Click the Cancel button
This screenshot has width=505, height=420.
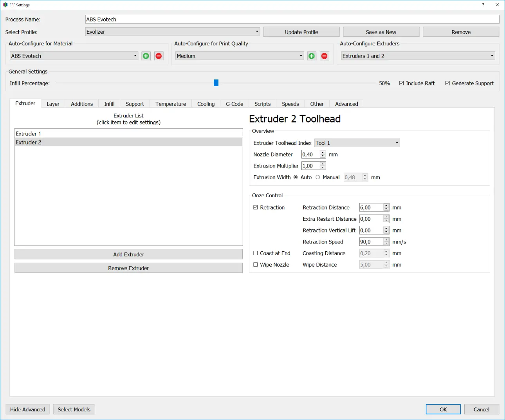[482, 409]
